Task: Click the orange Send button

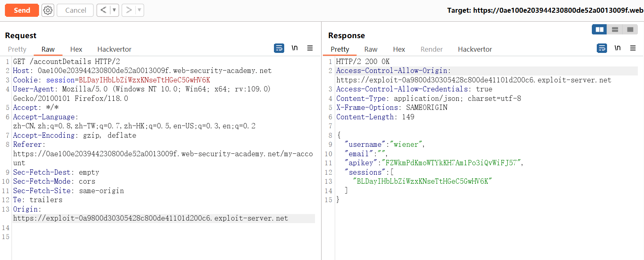Action: point(22,10)
